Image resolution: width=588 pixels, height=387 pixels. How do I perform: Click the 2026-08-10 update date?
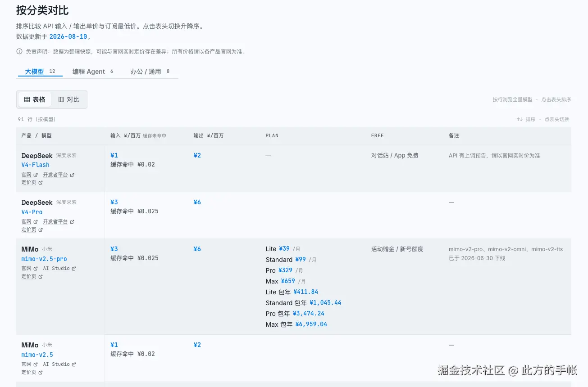coord(68,36)
